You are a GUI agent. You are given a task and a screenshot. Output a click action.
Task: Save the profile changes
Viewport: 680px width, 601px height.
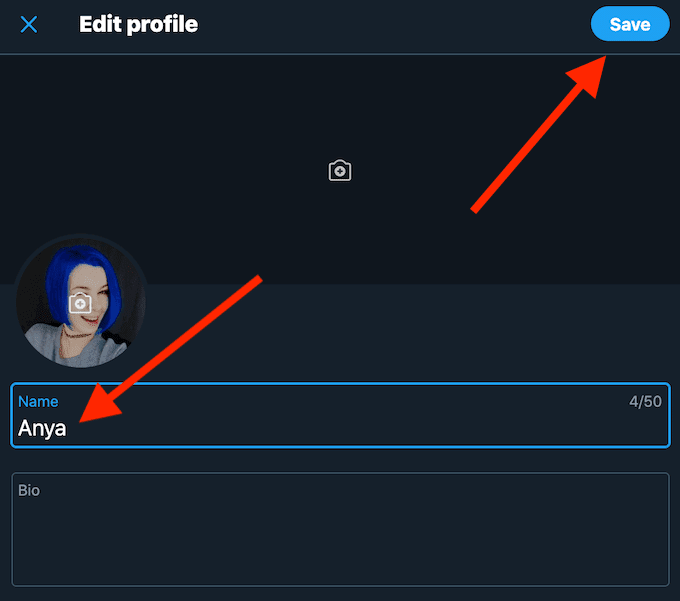[629, 24]
